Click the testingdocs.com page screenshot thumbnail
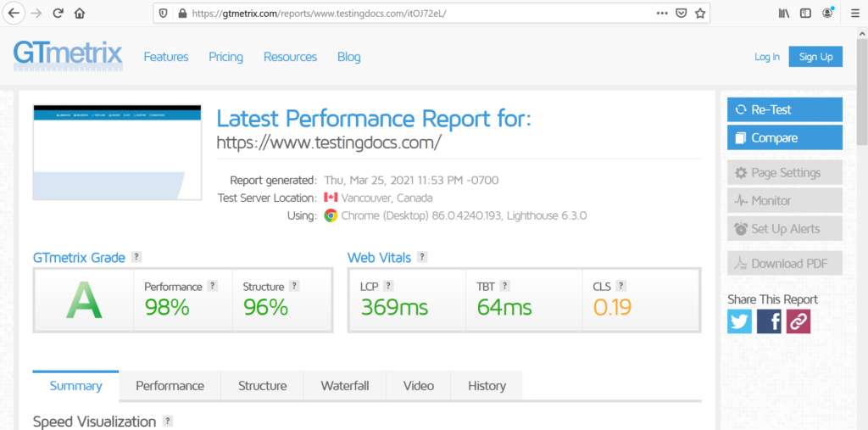 tap(117, 153)
